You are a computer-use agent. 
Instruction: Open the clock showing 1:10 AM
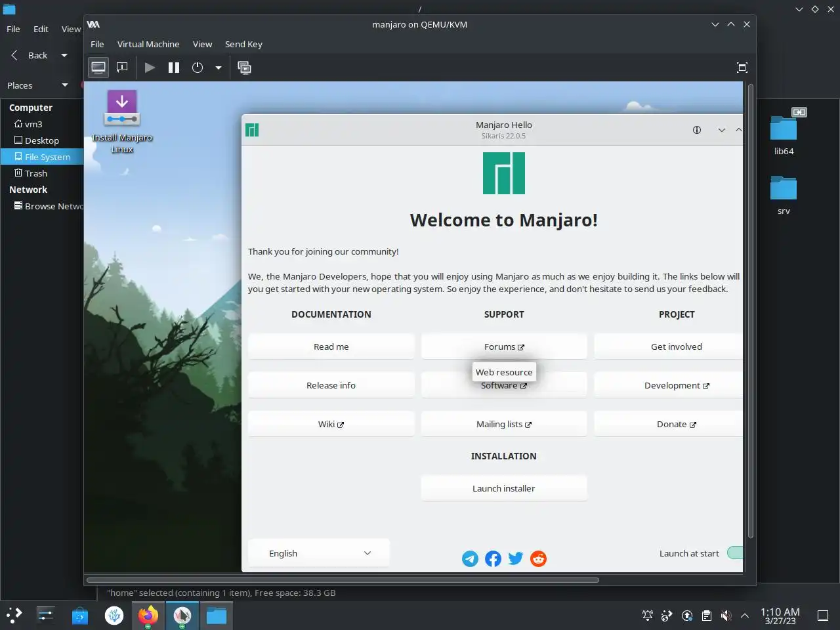coord(780,616)
